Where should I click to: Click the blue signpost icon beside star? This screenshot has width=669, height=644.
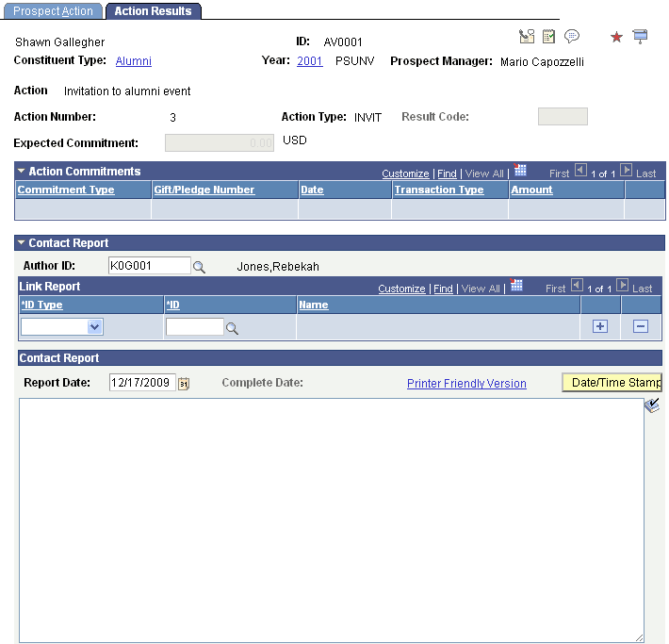pyautogui.click(x=640, y=36)
